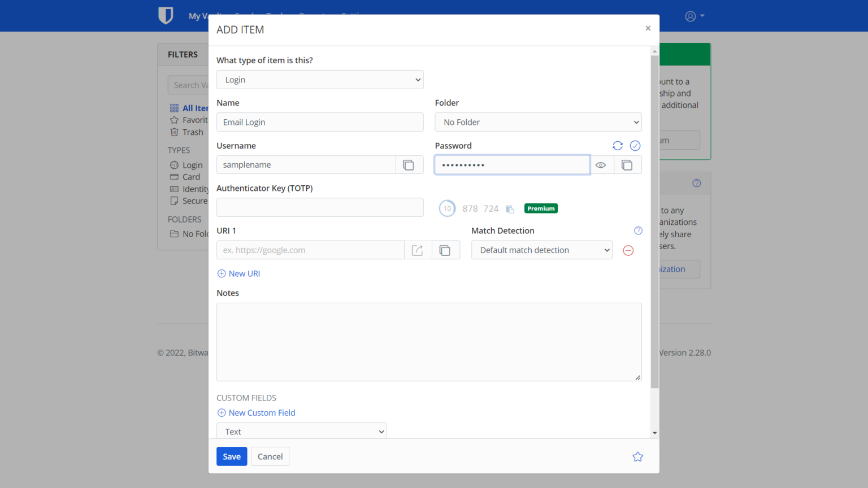The height and width of the screenshot is (488, 868).
Task: Expand the No Folder dropdown
Action: (538, 122)
